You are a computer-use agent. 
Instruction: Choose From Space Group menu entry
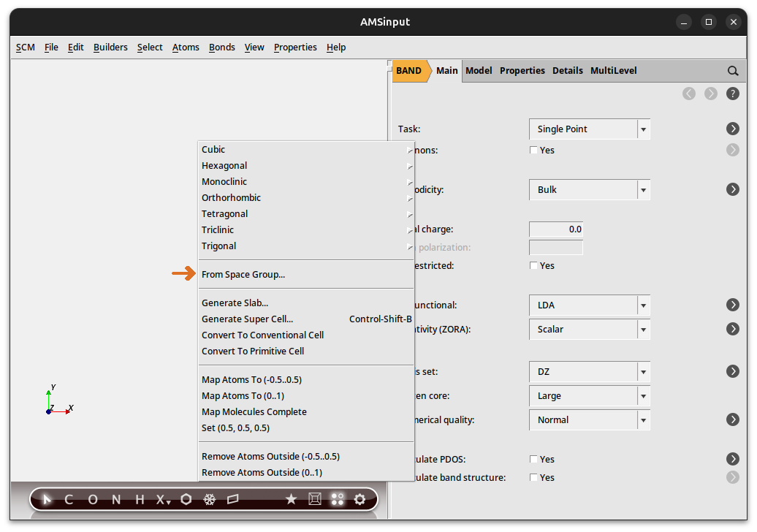pyautogui.click(x=243, y=275)
